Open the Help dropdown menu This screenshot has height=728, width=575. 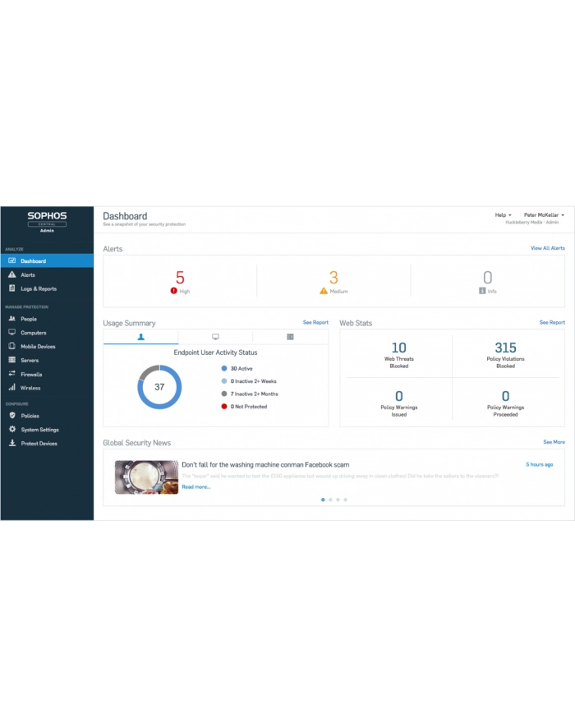pos(503,215)
